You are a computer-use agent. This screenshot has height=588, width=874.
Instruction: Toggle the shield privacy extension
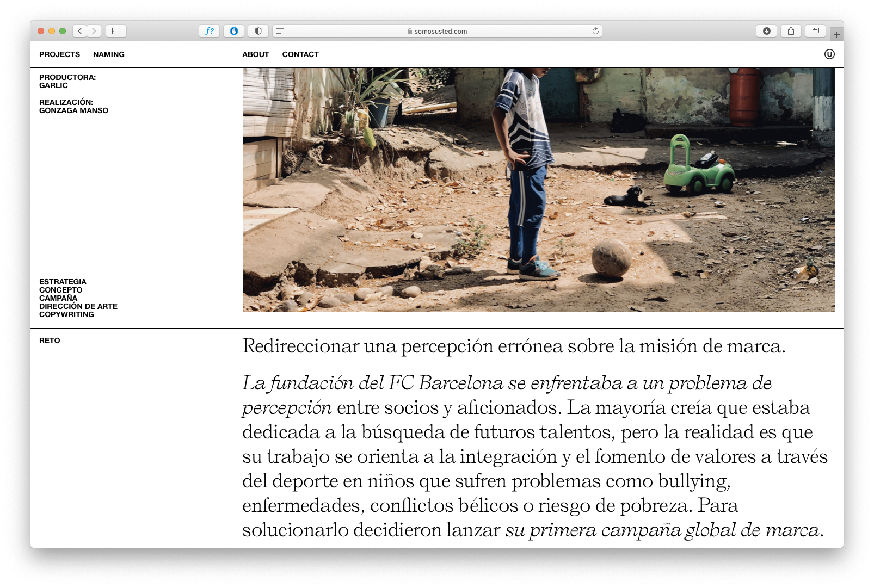click(258, 31)
